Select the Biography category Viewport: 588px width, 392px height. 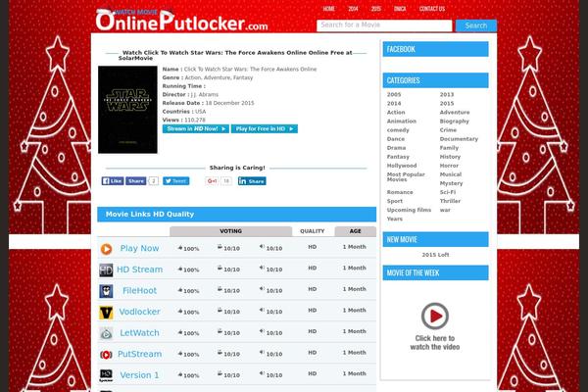click(x=455, y=122)
